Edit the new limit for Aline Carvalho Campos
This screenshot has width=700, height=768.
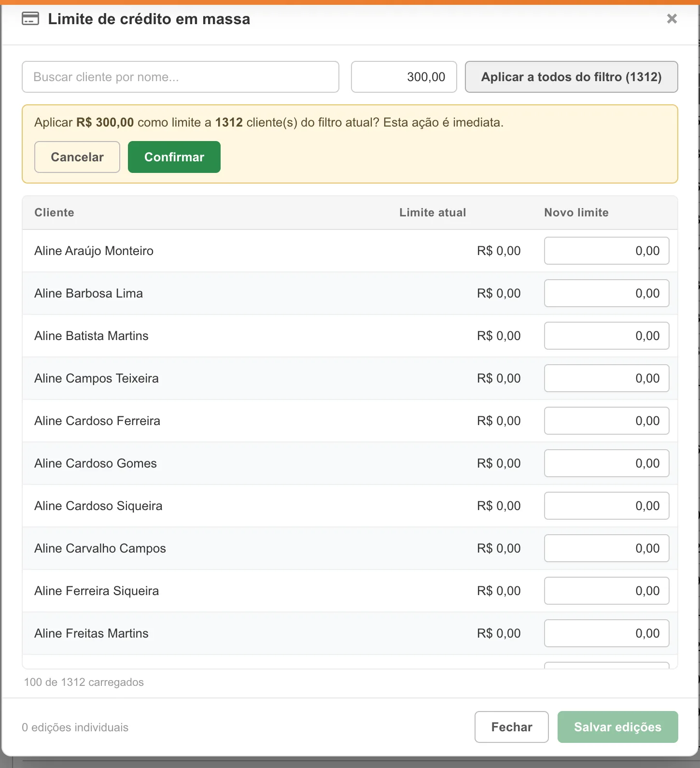tap(607, 548)
